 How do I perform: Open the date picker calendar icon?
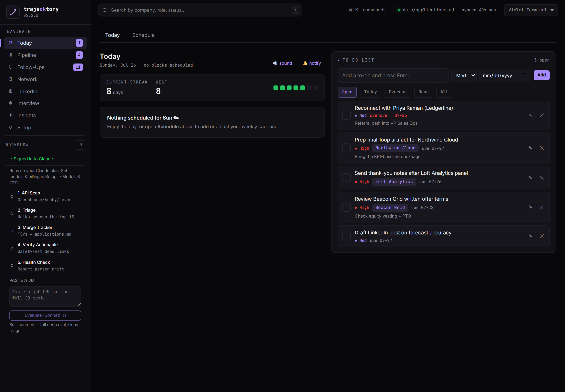click(x=524, y=75)
